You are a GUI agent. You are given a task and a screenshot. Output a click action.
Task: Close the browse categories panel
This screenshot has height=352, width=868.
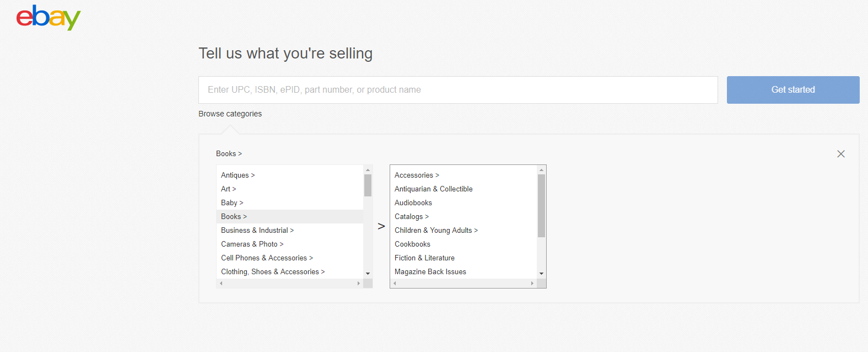[840, 154]
